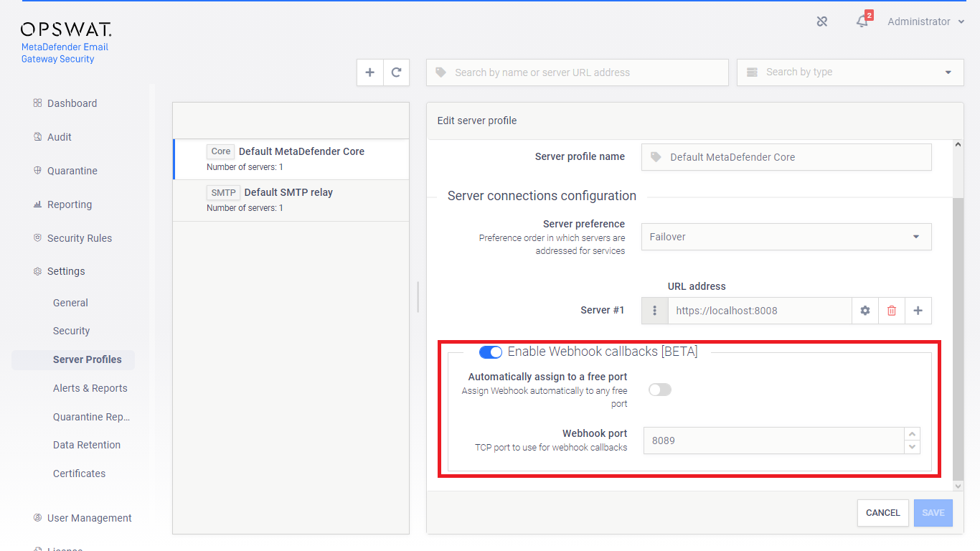
Task: Click the Server #1 drag handle dots
Action: click(654, 311)
